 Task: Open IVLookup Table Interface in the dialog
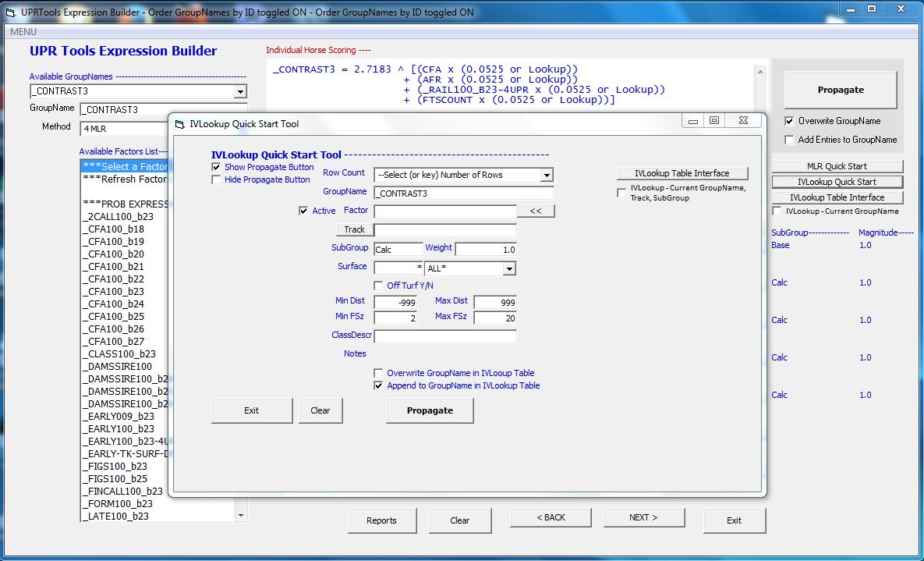coord(681,173)
